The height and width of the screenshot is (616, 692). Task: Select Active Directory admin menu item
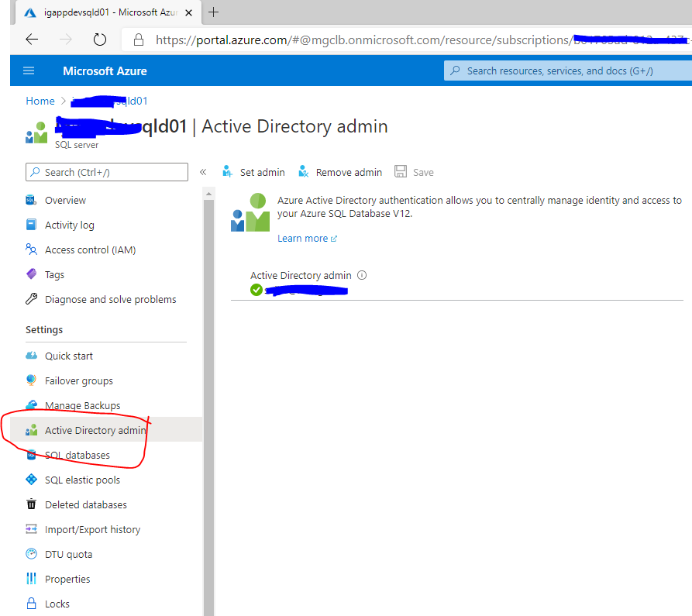tap(106, 430)
